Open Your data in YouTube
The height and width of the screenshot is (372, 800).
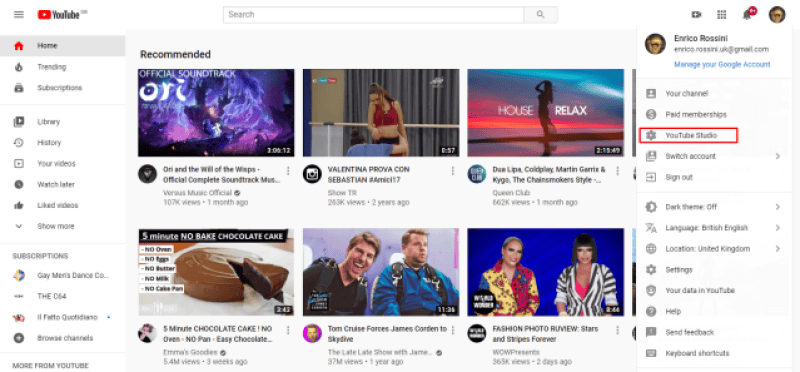[x=714, y=291]
